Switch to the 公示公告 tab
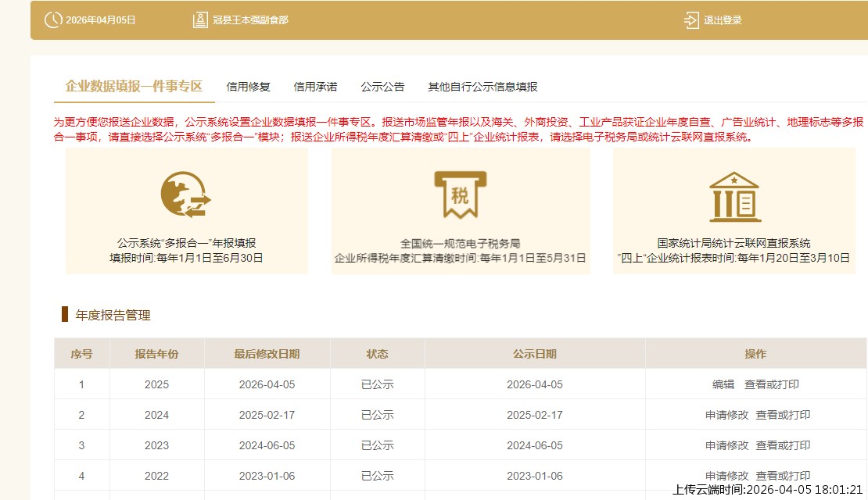 coord(382,87)
